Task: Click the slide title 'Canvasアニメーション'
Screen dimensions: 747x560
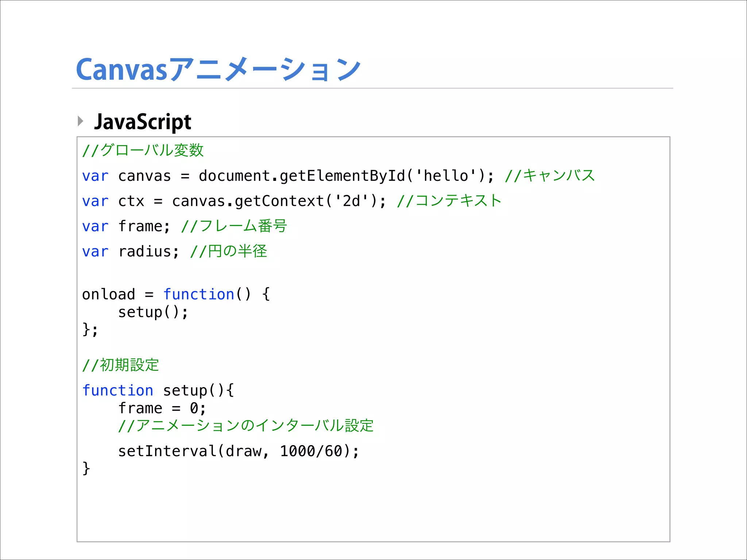Action: point(218,69)
